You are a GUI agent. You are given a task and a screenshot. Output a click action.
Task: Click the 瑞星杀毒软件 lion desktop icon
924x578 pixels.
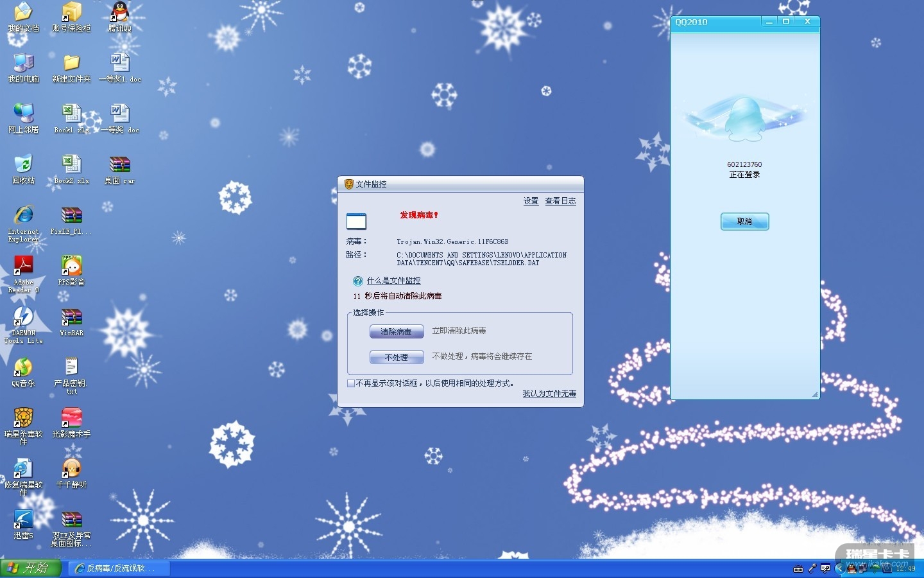click(x=23, y=426)
